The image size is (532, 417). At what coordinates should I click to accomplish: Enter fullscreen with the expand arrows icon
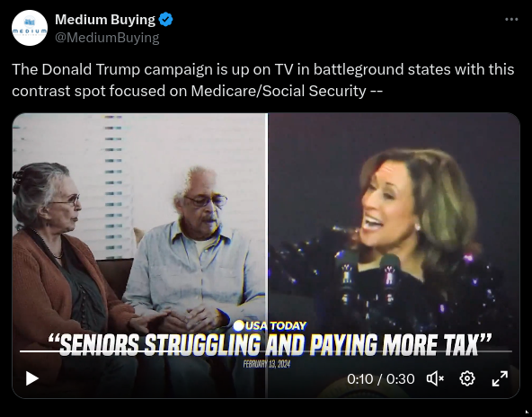(x=501, y=378)
